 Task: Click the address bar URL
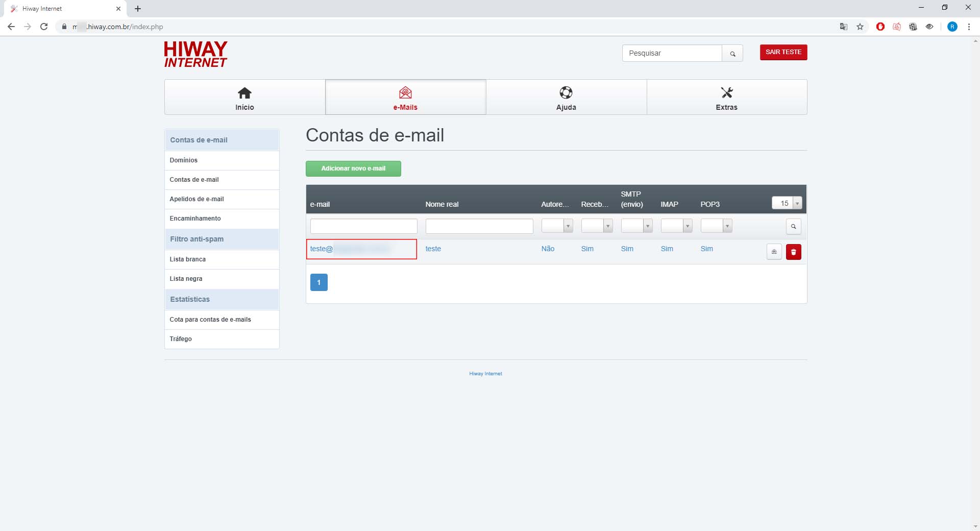(118, 27)
